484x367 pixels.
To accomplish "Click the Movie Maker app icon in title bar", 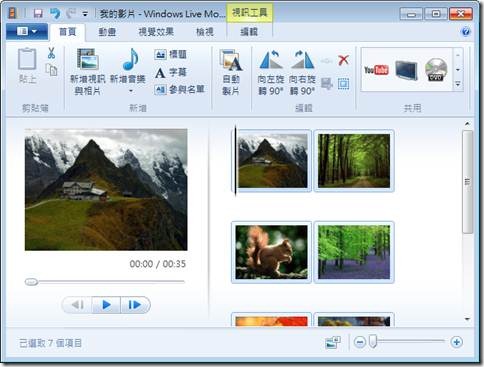I will point(13,13).
